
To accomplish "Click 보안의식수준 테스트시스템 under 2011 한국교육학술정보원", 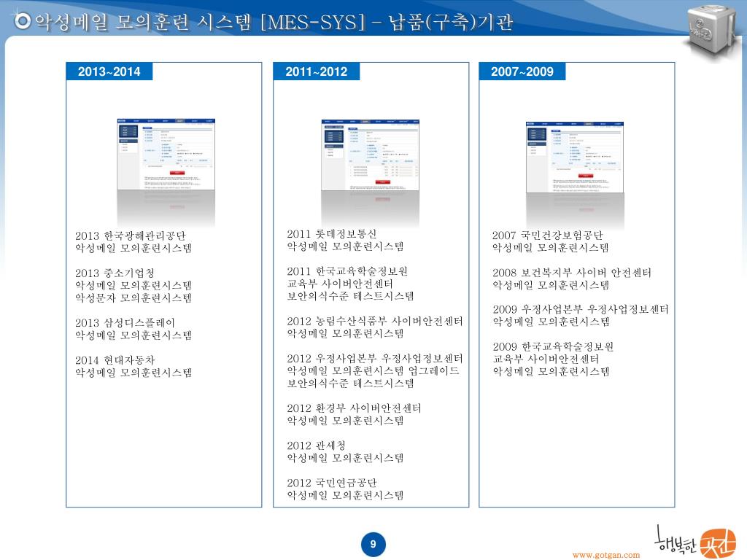I will pyautogui.click(x=350, y=296).
